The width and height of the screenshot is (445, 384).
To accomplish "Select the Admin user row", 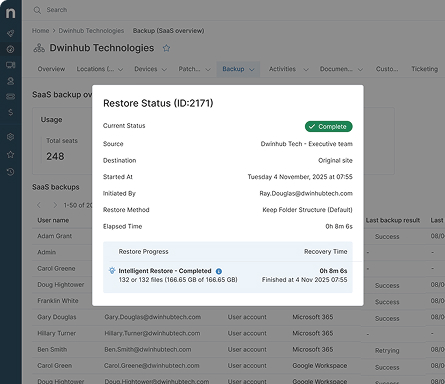I will pos(46,252).
